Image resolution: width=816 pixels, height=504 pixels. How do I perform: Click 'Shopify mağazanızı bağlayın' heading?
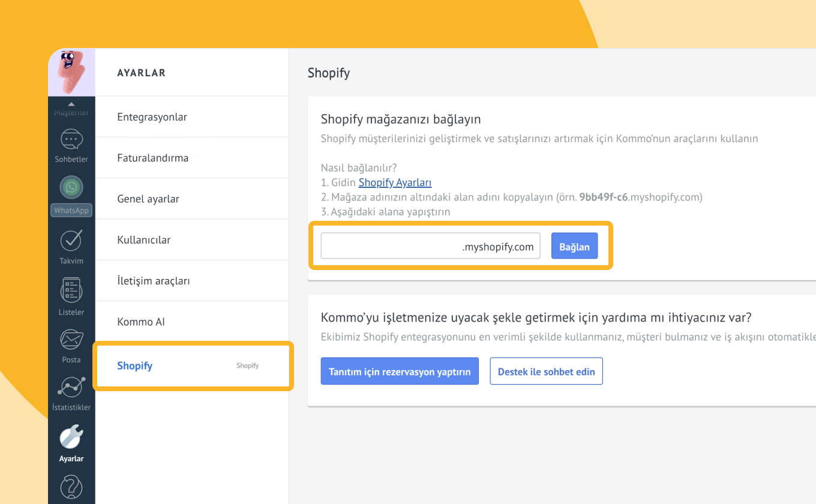click(x=401, y=119)
